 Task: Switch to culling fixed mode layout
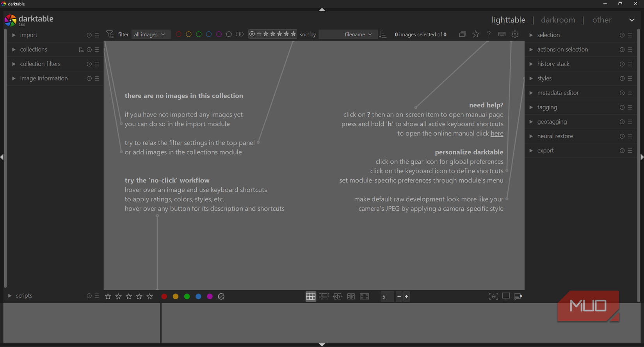(x=338, y=297)
